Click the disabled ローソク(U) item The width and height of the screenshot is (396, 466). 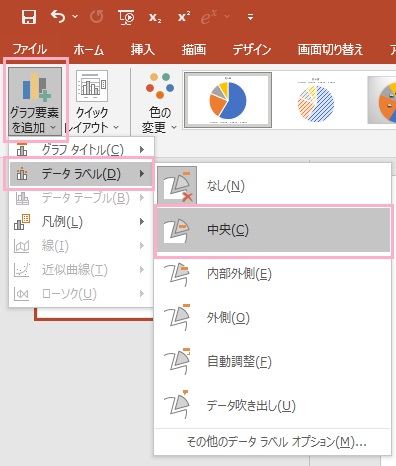[81, 294]
